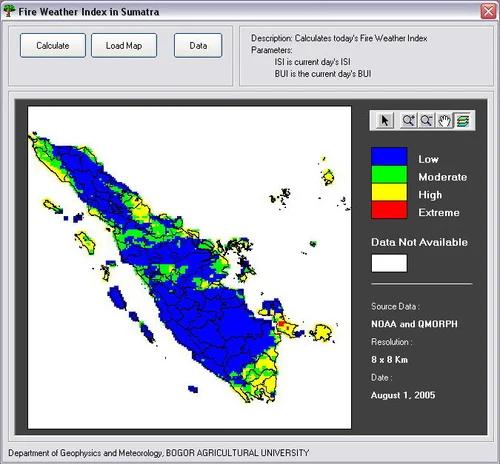
Task: Activate the zoom in magnifier tool
Action: pyautogui.click(x=408, y=120)
